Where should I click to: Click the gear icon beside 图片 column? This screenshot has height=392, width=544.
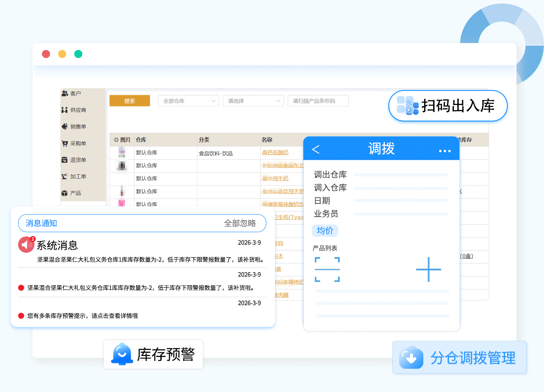pos(116,140)
